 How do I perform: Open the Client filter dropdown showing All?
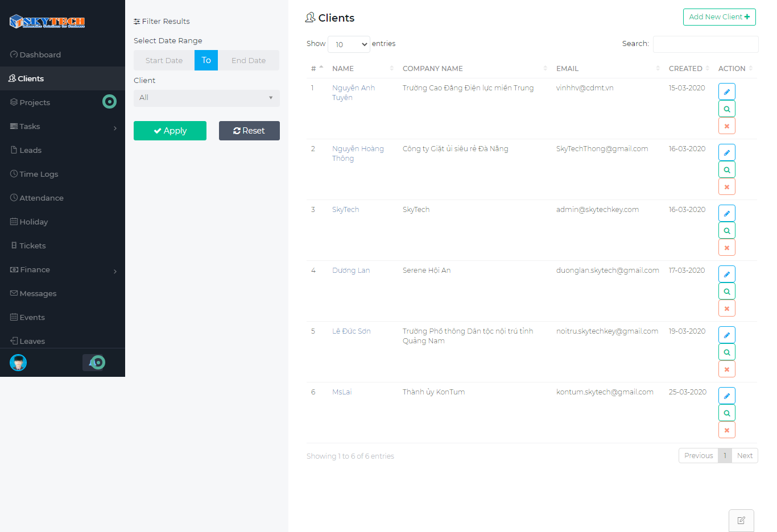206,98
